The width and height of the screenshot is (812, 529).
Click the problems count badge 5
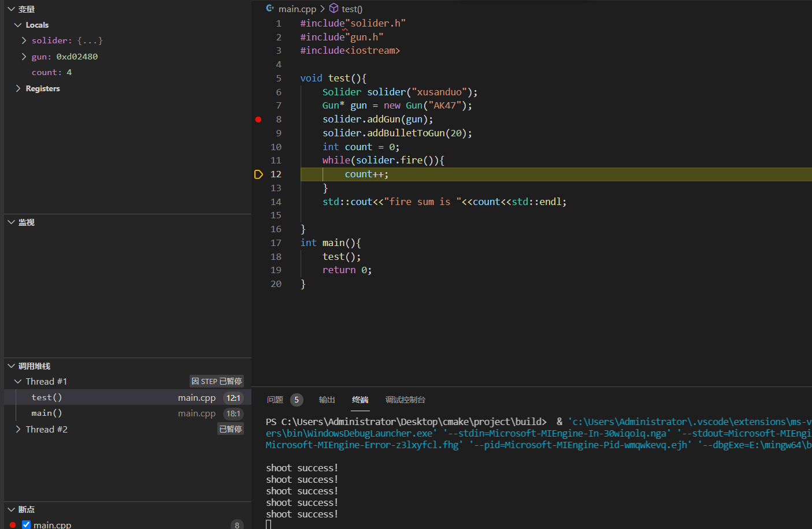(296, 400)
